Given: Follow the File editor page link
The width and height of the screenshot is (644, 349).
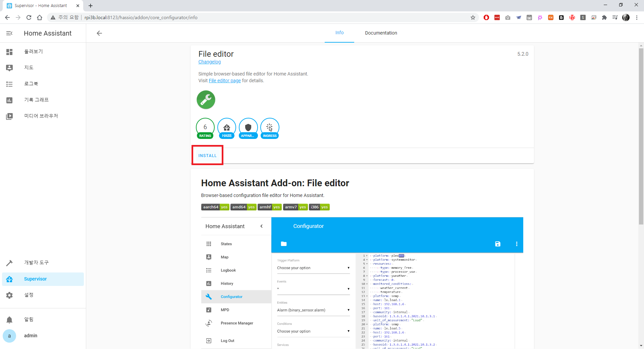Looking at the screenshot, I should point(225,81).
